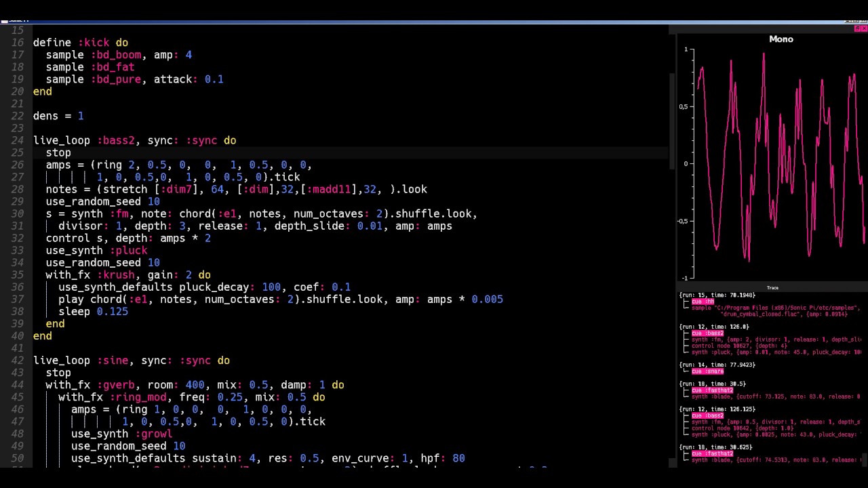868x488 pixels.
Task: Click 'cue :snare' in Trace log
Action: tap(707, 371)
